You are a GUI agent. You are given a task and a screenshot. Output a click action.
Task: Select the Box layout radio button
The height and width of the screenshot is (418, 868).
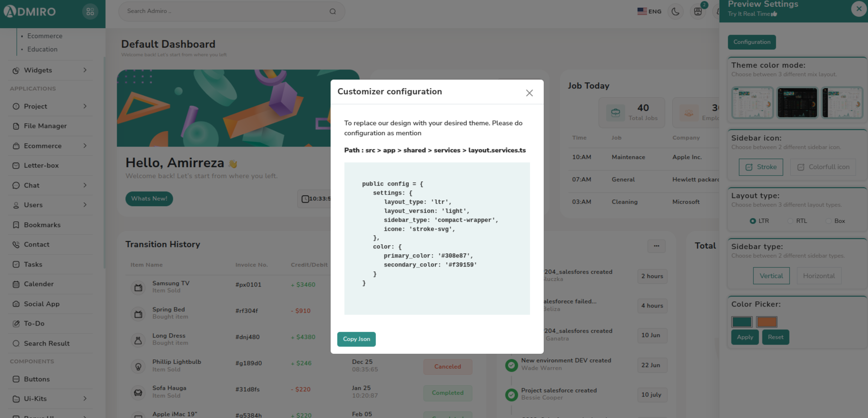coord(829,221)
